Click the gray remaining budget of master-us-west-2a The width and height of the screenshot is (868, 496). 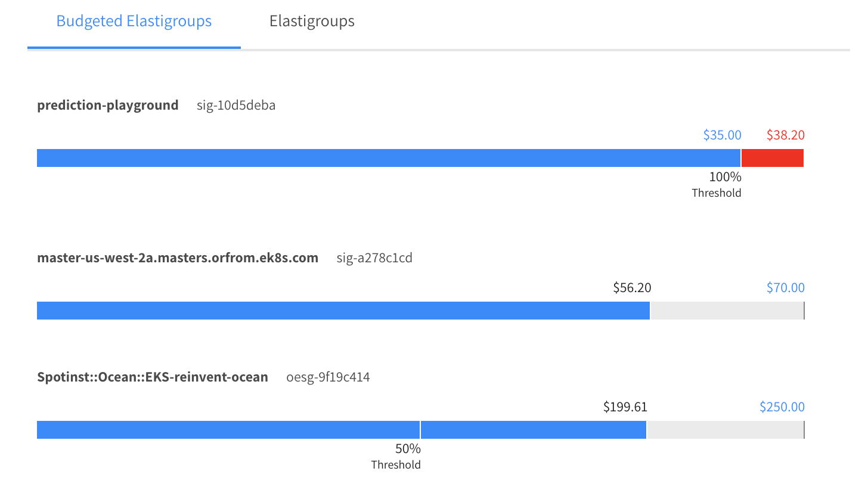pos(726,311)
